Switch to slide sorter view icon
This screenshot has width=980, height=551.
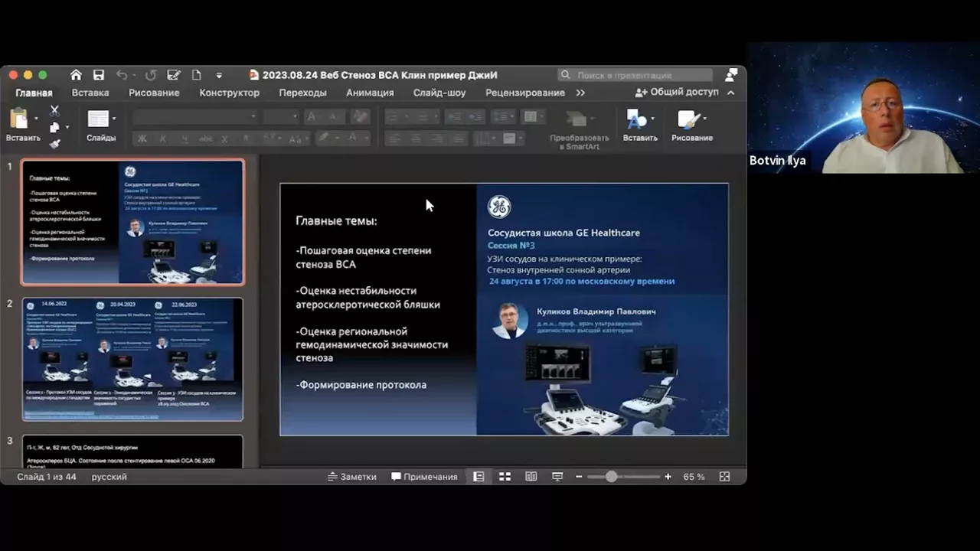coord(505,476)
